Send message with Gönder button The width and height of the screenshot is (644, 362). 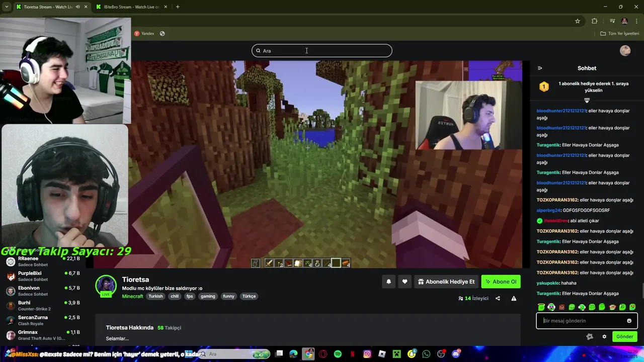(x=624, y=336)
